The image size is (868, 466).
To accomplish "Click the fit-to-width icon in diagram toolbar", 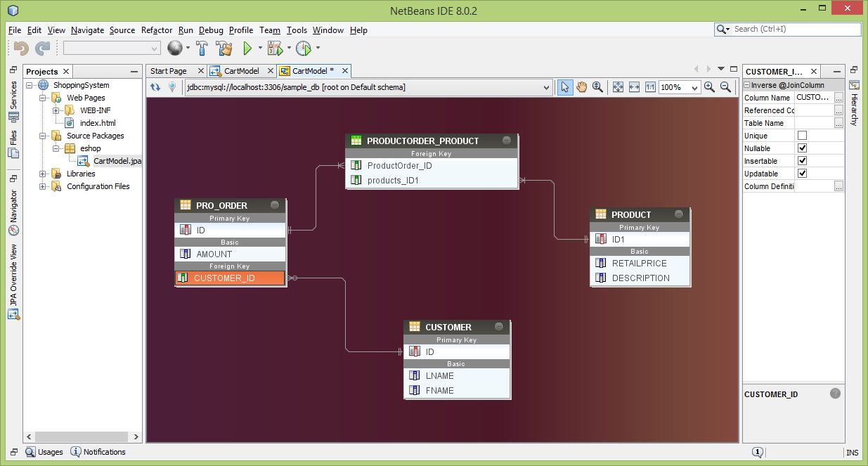I will pyautogui.click(x=634, y=87).
